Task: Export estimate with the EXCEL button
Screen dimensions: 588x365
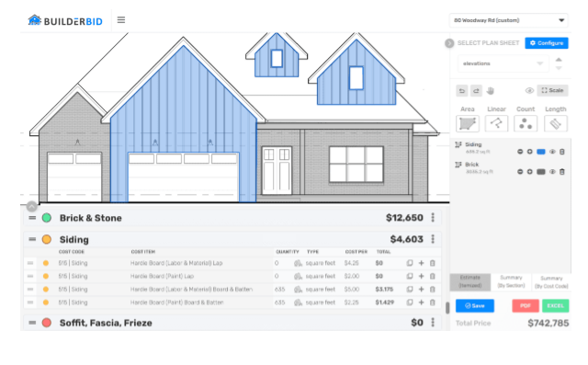Action: tap(555, 306)
